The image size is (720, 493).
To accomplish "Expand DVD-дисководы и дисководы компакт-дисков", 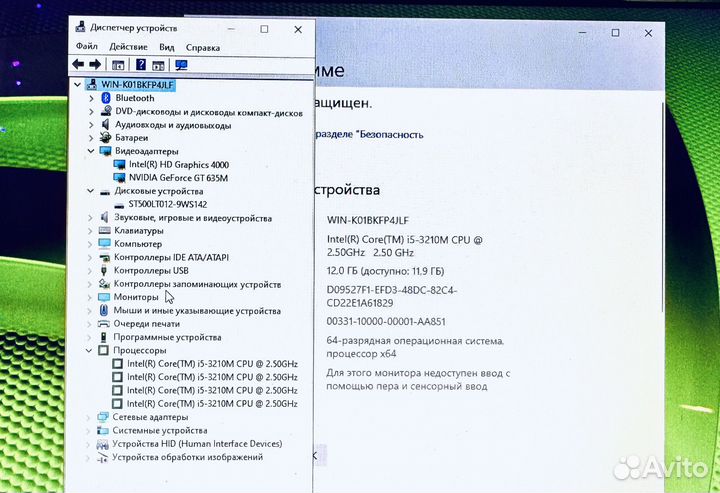I will click(x=91, y=112).
